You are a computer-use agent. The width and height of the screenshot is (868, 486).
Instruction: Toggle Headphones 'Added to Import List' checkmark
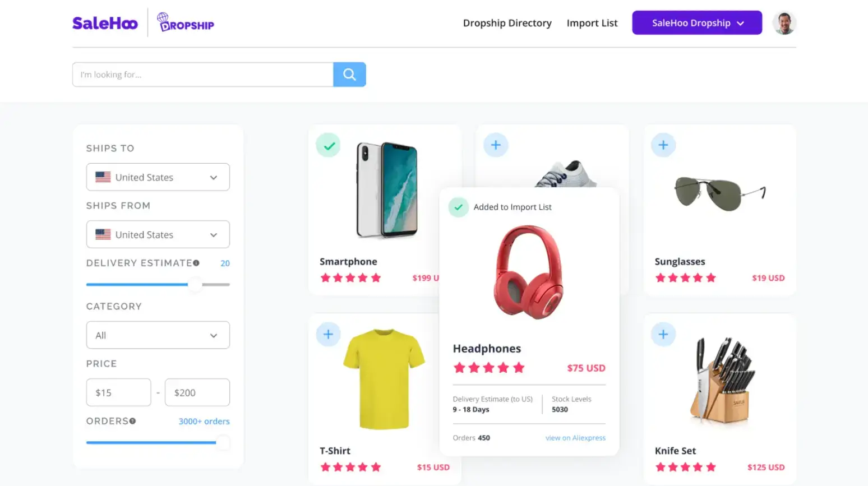tap(458, 207)
